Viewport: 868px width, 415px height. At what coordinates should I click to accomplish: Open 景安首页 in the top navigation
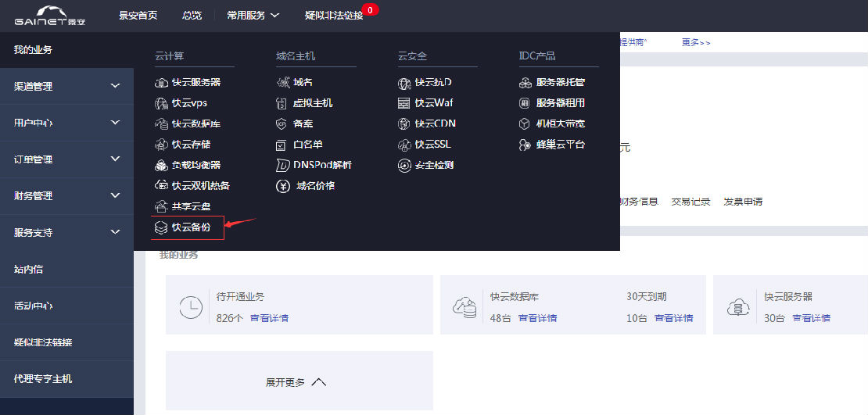point(138,15)
